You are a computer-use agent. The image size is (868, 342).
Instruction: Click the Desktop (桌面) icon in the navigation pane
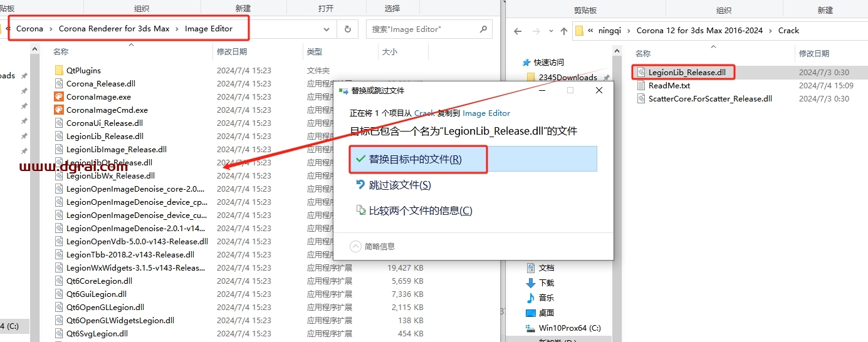531,313
